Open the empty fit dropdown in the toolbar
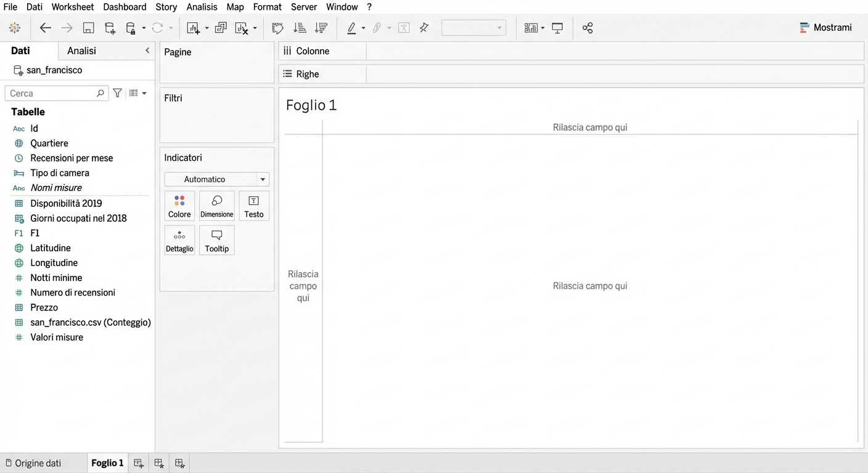The width and height of the screenshot is (868, 473). coord(473,28)
